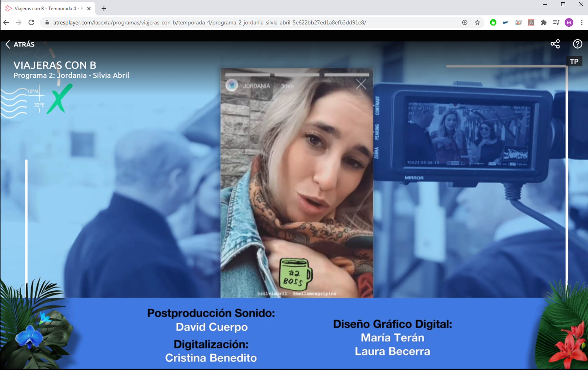
Task: Close the Viajeras con B tab
Action: 89,9
